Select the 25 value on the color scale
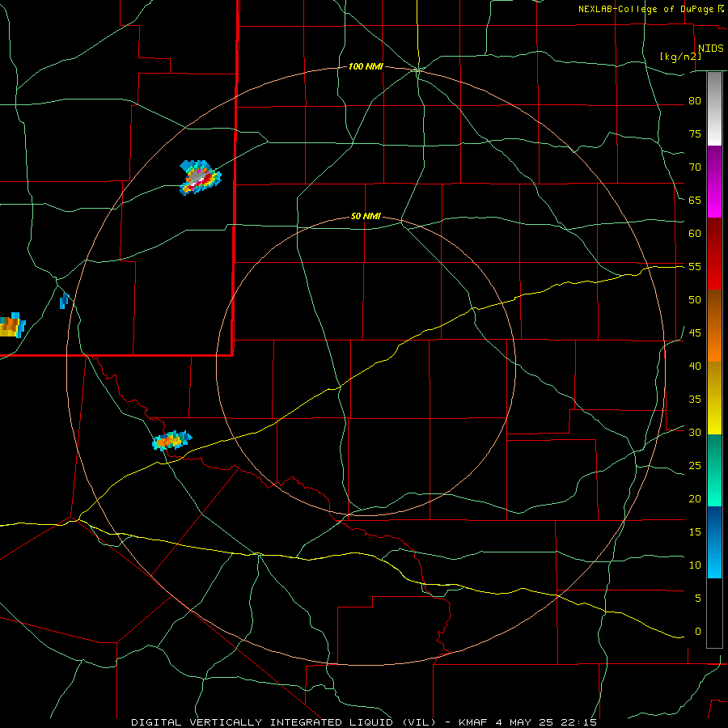Viewport: 728px width, 728px height. click(695, 465)
